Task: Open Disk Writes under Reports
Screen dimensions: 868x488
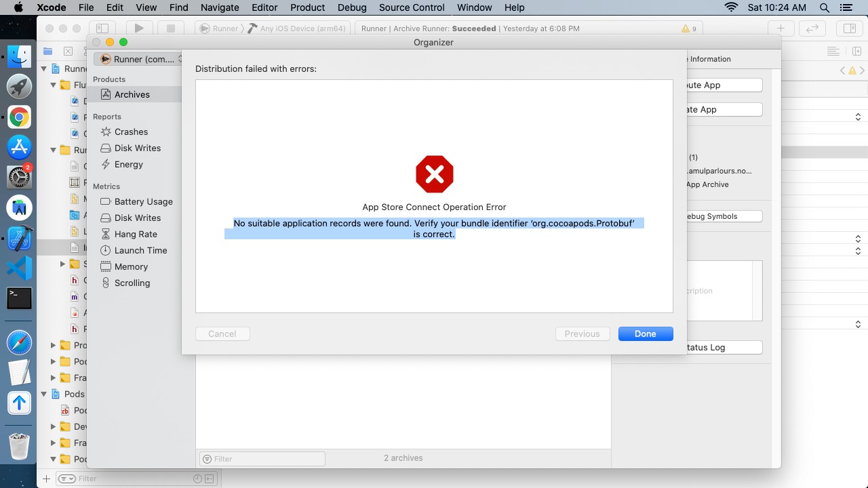Action: (x=131, y=148)
